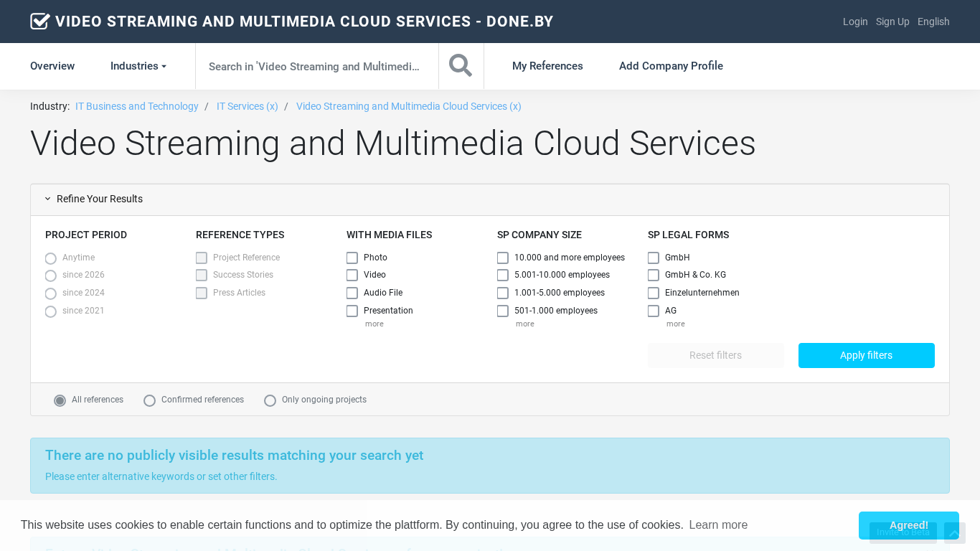The width and height of the screenshot is (980, 551).
Task: Select Only ongoing projects option
Action: tap(270, 400)
